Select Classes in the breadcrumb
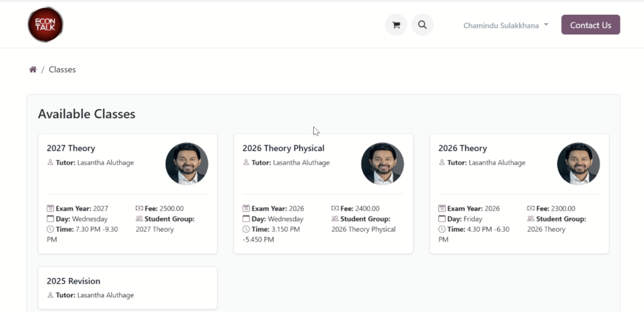644x328 pixels. click(x=63, y=70)
